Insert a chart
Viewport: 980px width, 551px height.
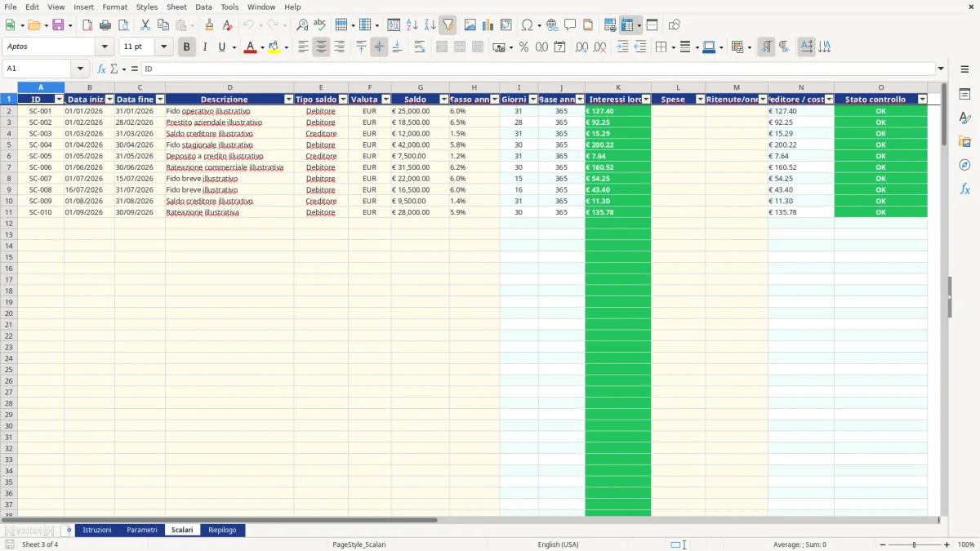pos(488,25)
